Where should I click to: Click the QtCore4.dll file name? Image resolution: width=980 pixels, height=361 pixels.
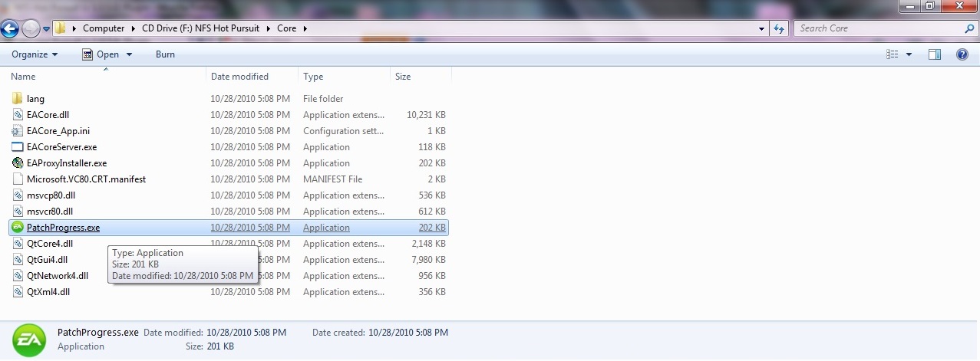click(x=50, y=244)
